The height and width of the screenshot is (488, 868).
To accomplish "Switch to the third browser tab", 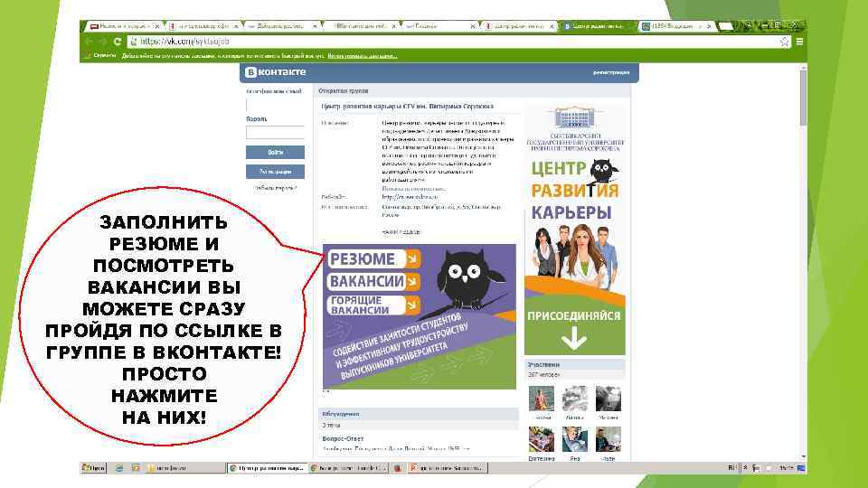I will click(282, 26).
